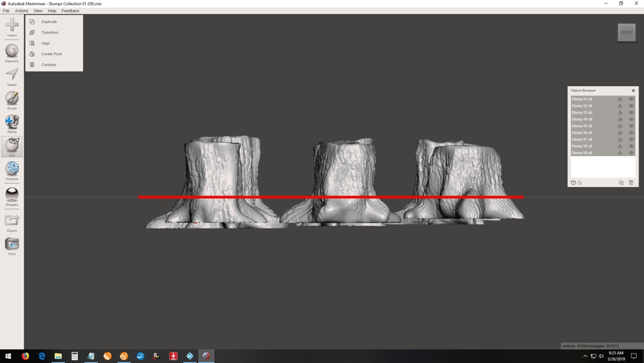This screenshot has width=644, height=363.
Task: Click duplicate icon in Object Browser footer
Action: pyautogui.click(x=621, y=183)
